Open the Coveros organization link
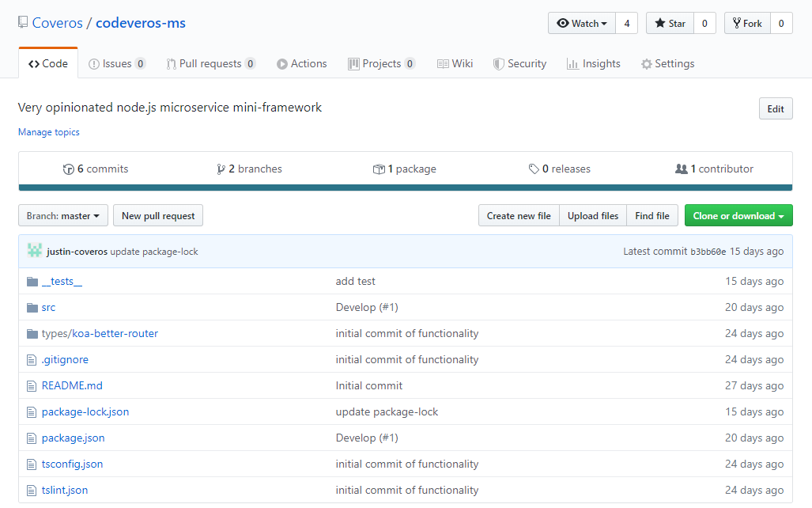812x508 pixels. 58,23
